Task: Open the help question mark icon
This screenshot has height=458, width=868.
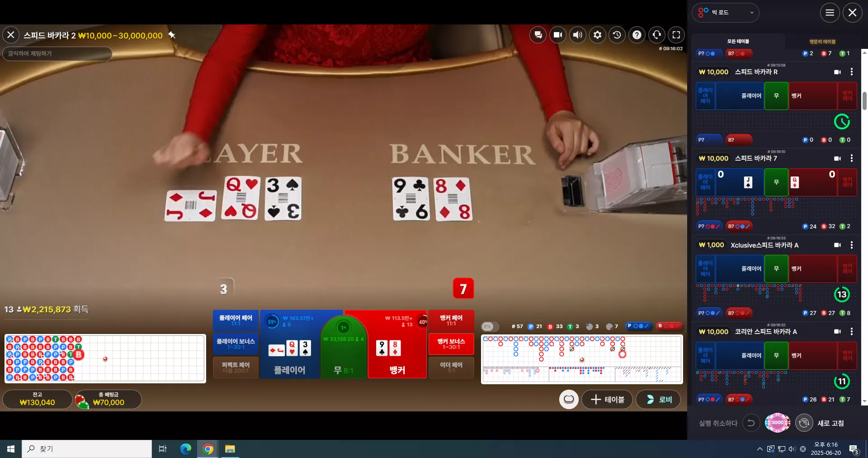Action: pyautogui.click(x=637, y=35)
